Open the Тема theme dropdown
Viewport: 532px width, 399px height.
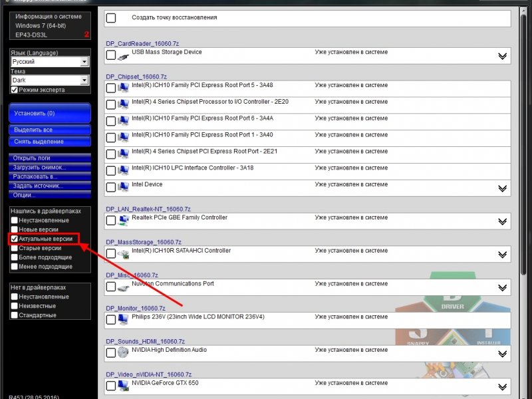(x=50, y=80)
